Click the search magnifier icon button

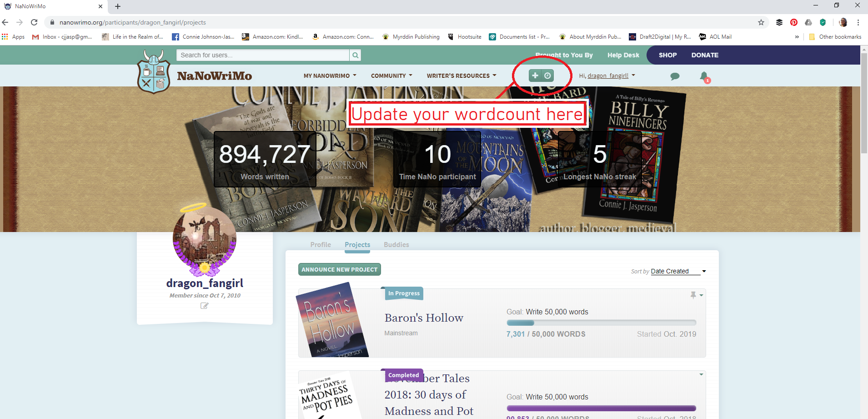355,55
